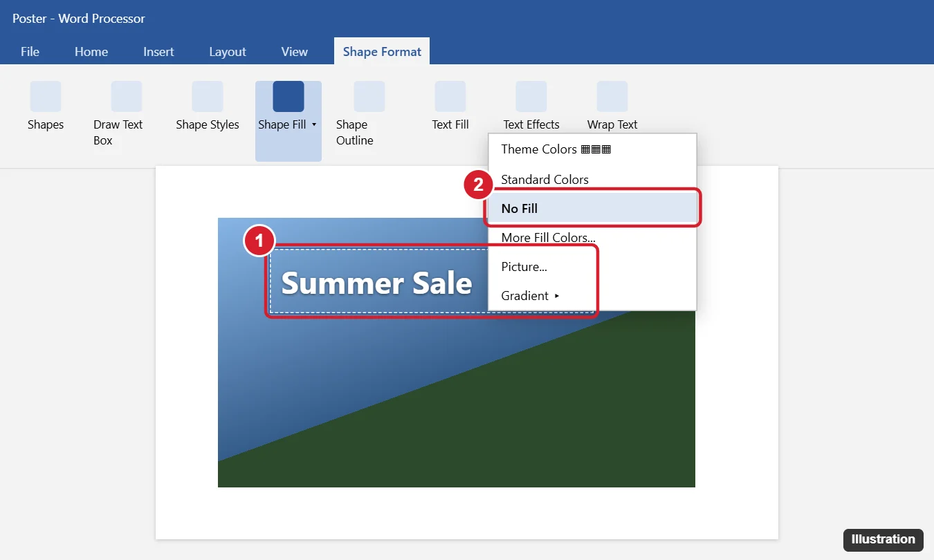
Task: Click the Shapes ribbon icon
Action: 46,96
